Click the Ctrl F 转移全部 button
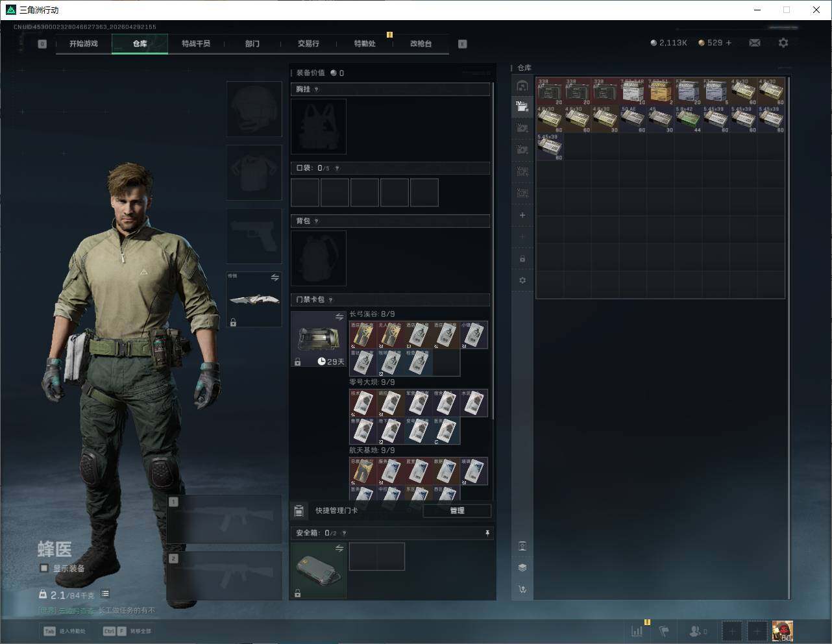The image size is (832, 644). pos(127,631)
